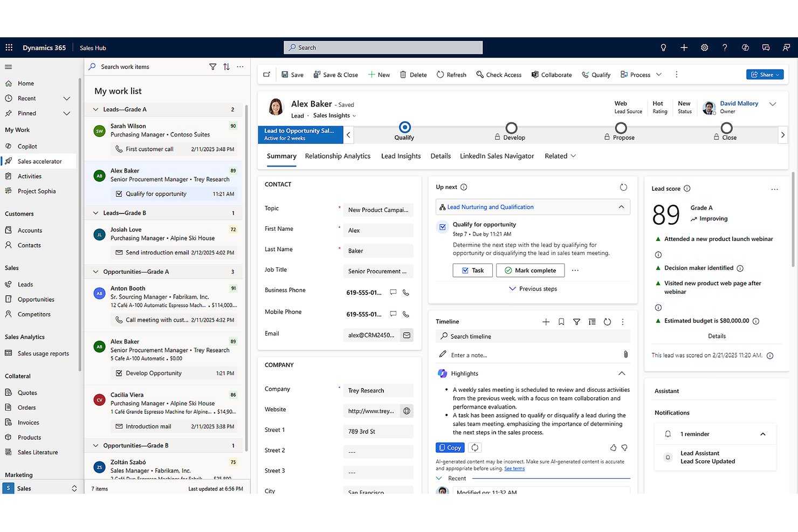Click Mark complete button

coord(530,271)
